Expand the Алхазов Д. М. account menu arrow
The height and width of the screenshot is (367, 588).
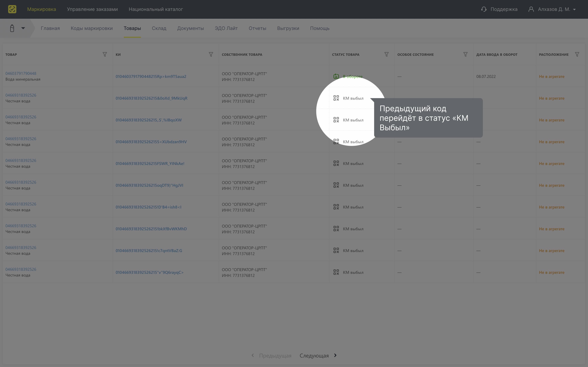click(574, 10)
